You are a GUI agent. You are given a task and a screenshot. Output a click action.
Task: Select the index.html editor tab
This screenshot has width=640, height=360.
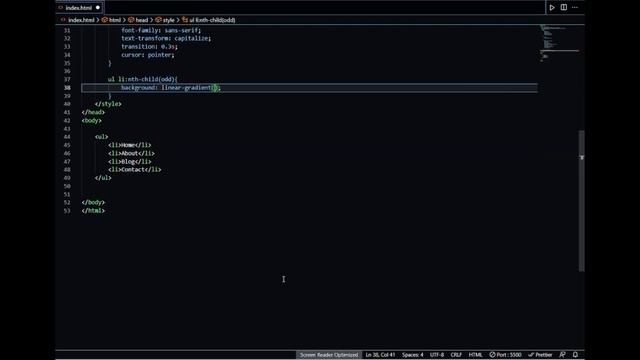(79, 7)
